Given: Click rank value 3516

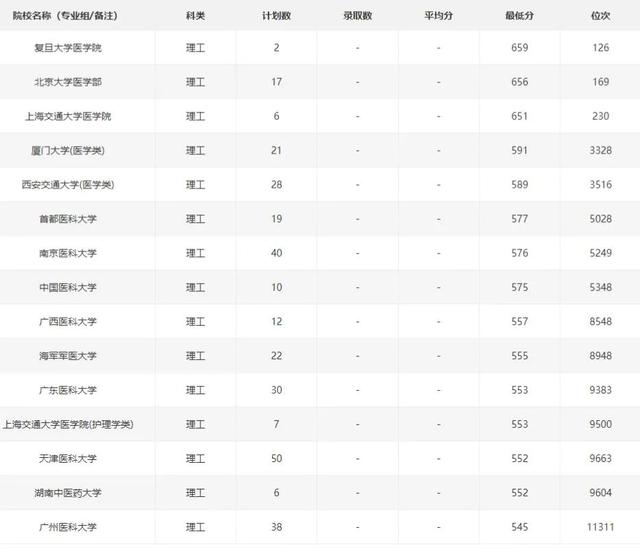Looking at the screenshot, I should (x=600, y=185).
